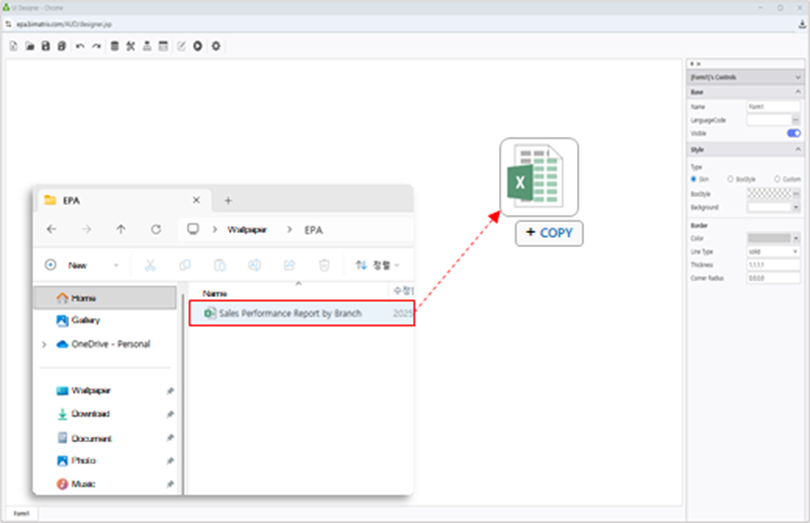The image size is (810, 523).
Task: Open the Line Type dropdown
Action: 773,252
